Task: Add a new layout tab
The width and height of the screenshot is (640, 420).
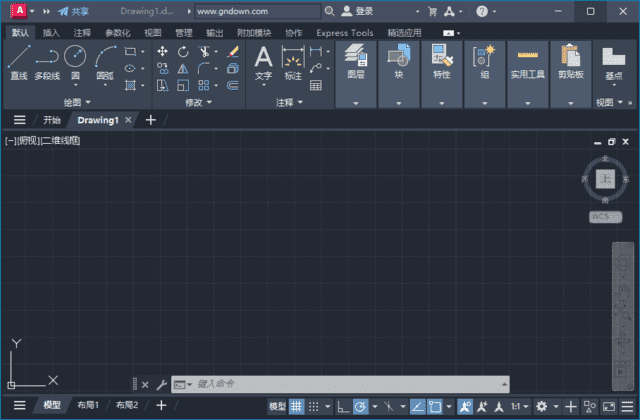Action: [161, 405]
